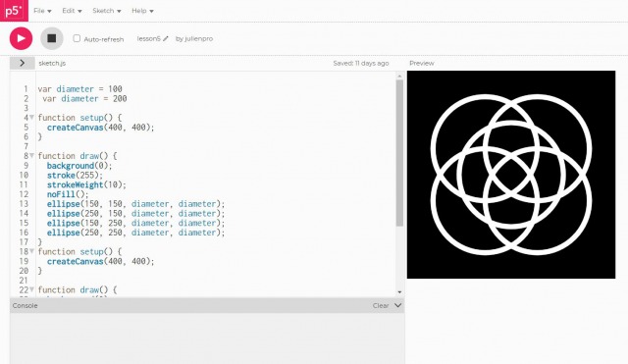Enable the Auto-refresh checkbox
Image resolution: width=628 pixels, height=364 pixels.
click(77, 38)
